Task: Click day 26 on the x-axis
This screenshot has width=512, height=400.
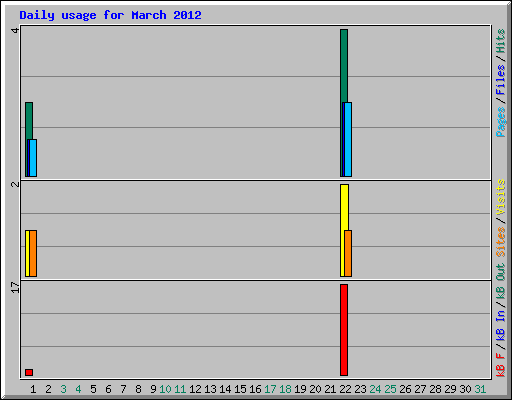Action: 405,389
